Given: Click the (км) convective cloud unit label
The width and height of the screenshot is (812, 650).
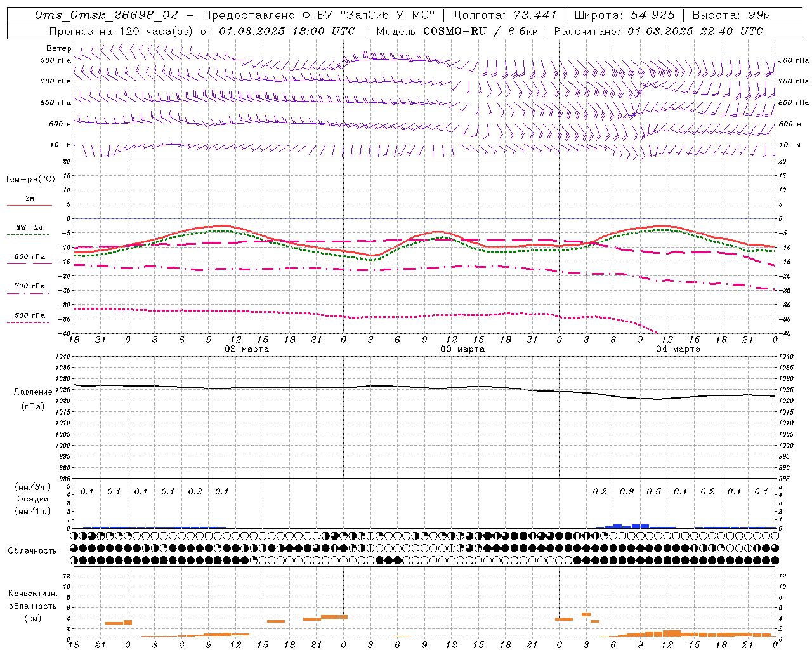Looking at the screenshot, I should (x=32, y=618).
